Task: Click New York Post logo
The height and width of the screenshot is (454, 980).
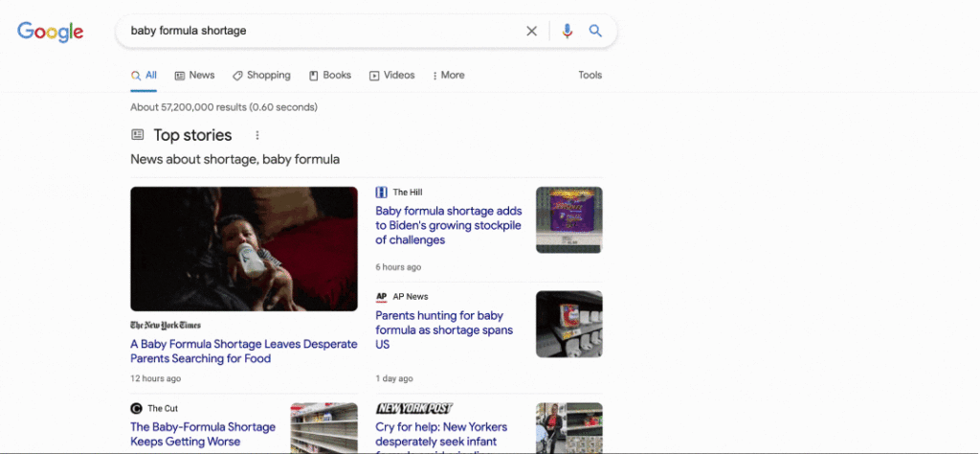Action: (414, 408)
